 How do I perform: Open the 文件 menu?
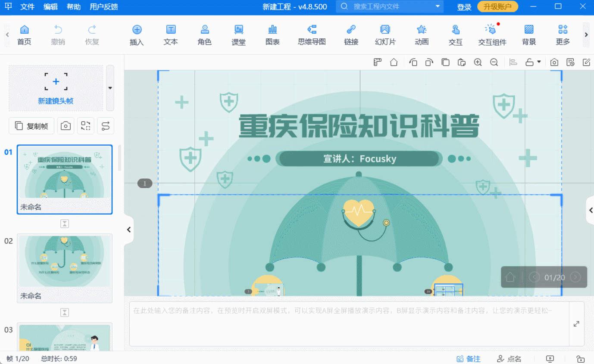coord(28,7)
